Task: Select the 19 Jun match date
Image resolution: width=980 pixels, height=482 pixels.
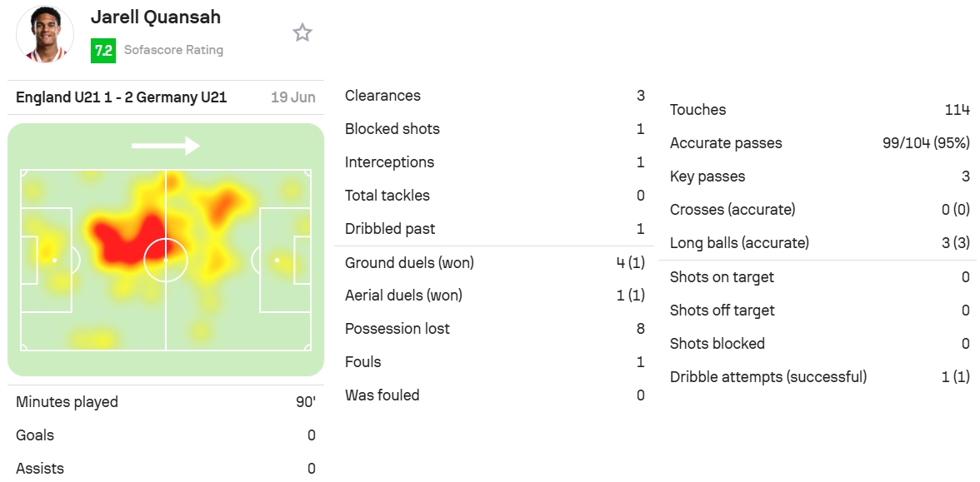Action: 293,97
